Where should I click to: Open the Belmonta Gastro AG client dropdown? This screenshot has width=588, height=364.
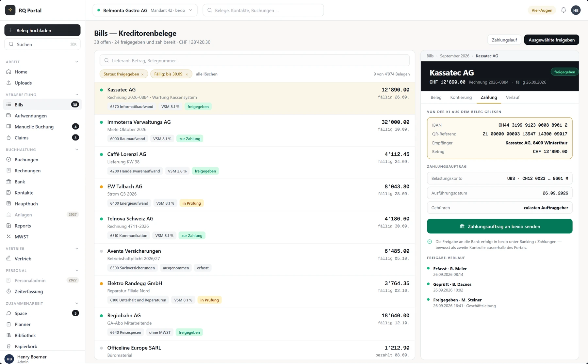click(x=145, y=10)
